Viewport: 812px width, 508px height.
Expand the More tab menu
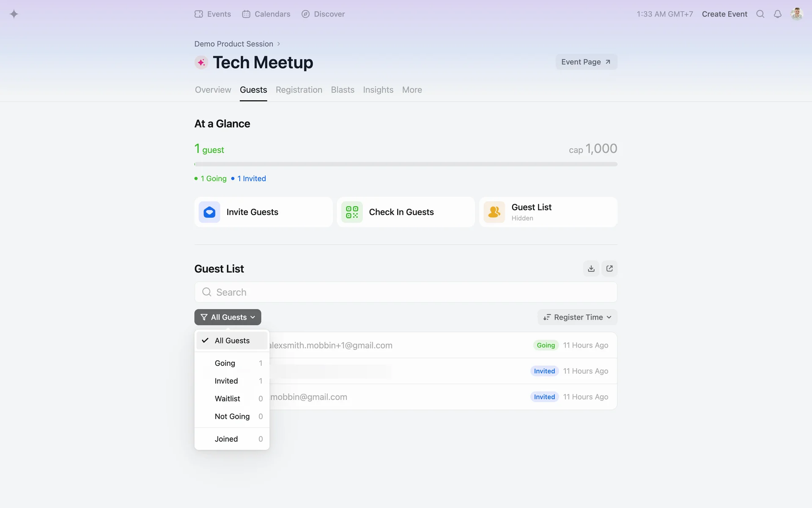(412, 90)
